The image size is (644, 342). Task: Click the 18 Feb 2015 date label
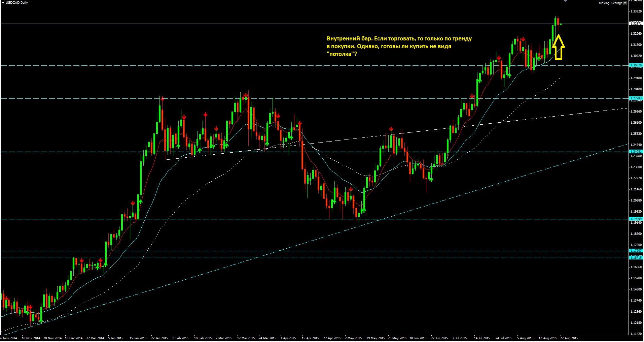[203, 338]
